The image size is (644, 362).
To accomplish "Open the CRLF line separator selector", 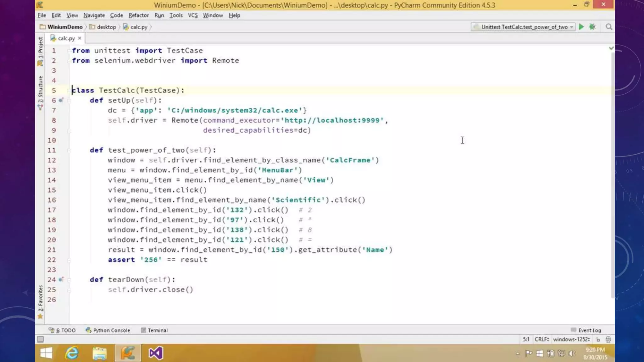I will (541, 339).
